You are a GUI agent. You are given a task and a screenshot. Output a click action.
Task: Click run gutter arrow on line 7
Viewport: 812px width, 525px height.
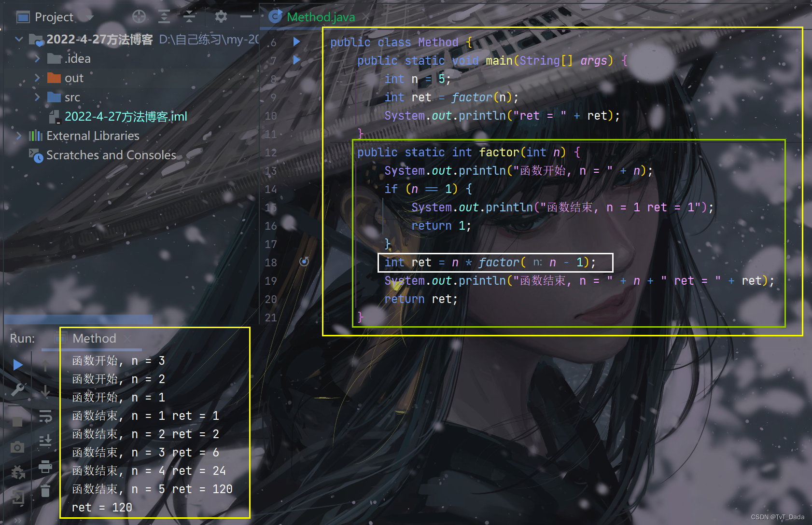coord(297,60)
